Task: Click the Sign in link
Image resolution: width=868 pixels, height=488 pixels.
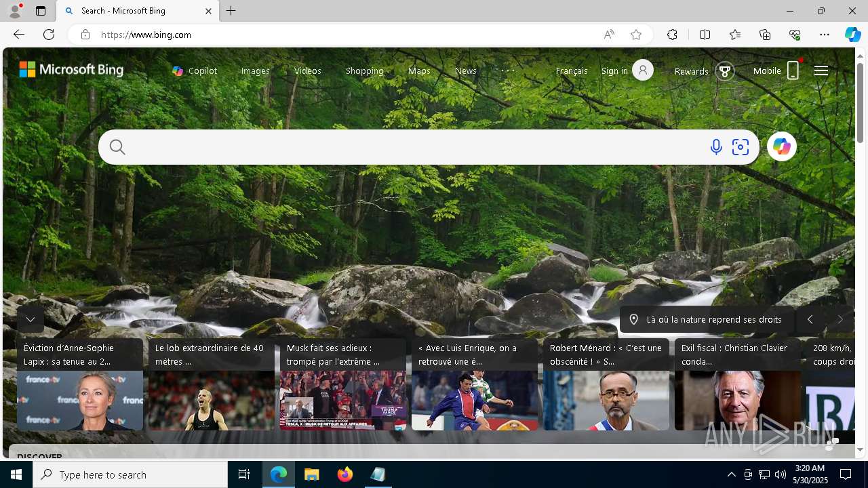Action: tap(614, 70)
